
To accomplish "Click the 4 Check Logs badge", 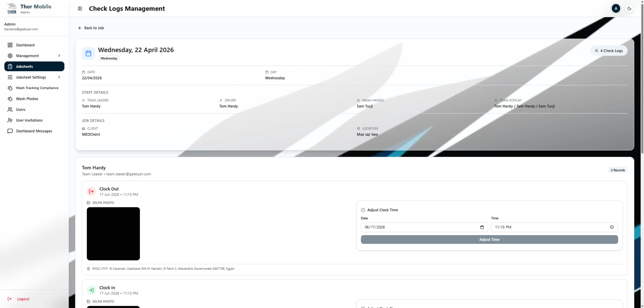I will click(609, 51).
